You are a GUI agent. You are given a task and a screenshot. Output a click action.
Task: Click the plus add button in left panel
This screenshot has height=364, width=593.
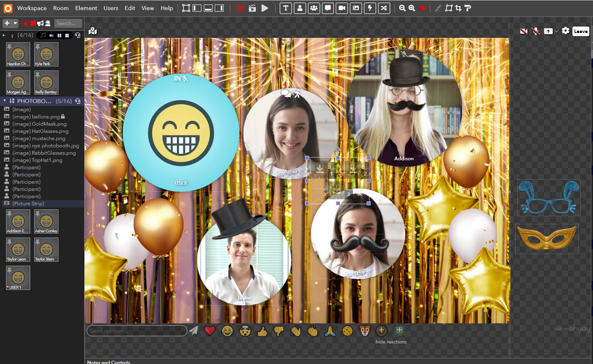click(x=7, y=23)
